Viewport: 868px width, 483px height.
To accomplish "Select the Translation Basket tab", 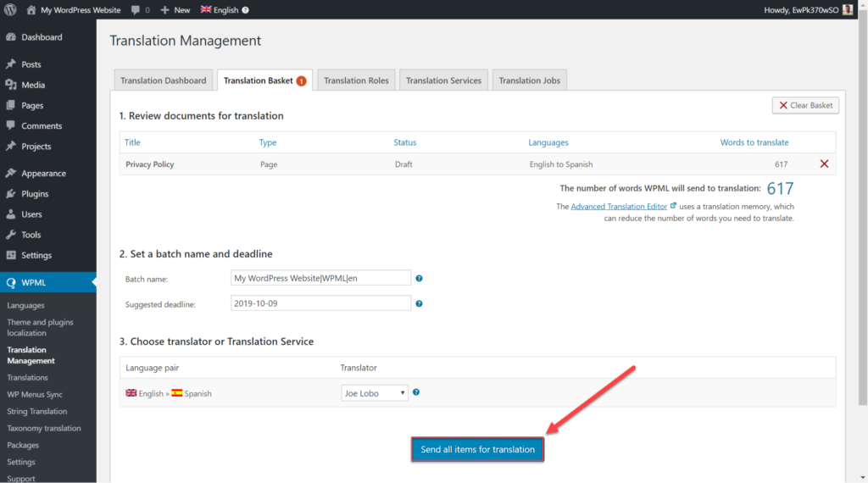I will point(264,80).
